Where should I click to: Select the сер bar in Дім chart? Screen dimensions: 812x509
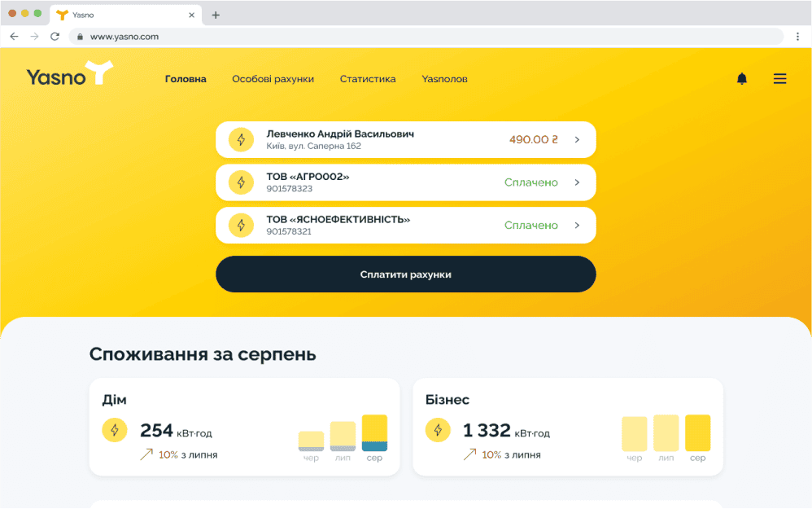(x=374, y=432)
